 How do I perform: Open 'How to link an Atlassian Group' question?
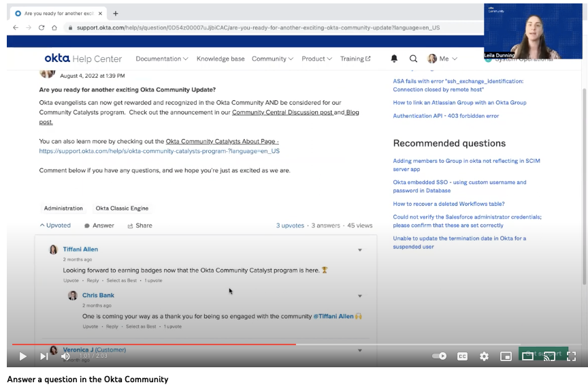click(x=459, y=102)
